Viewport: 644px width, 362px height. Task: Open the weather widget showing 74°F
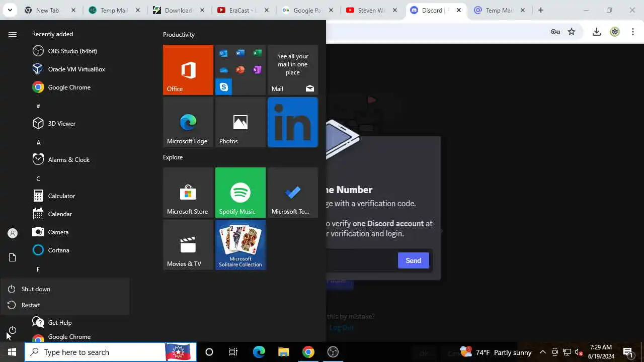click(496, 352)
